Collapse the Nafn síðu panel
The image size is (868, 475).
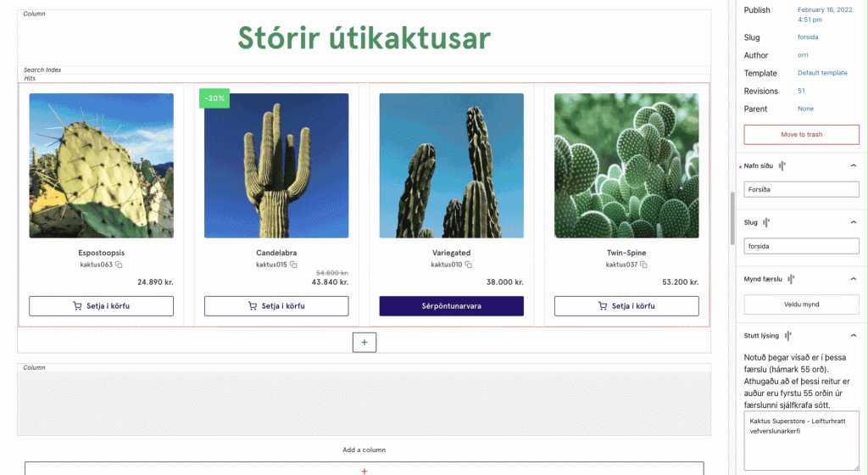point(853,166)
